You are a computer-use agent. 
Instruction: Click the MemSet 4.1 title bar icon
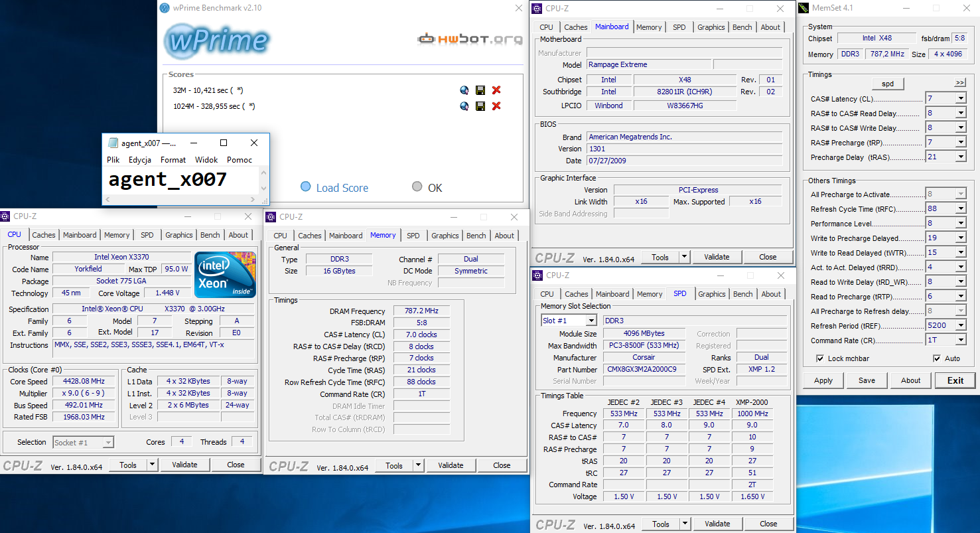(x=804, y=8)
